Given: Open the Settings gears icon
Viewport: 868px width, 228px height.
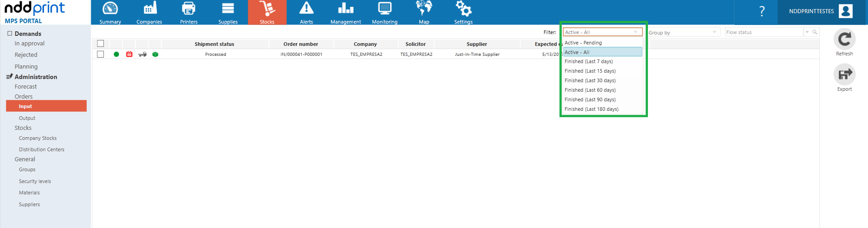Looking at the screenshot, I should (x=463, y=9).
